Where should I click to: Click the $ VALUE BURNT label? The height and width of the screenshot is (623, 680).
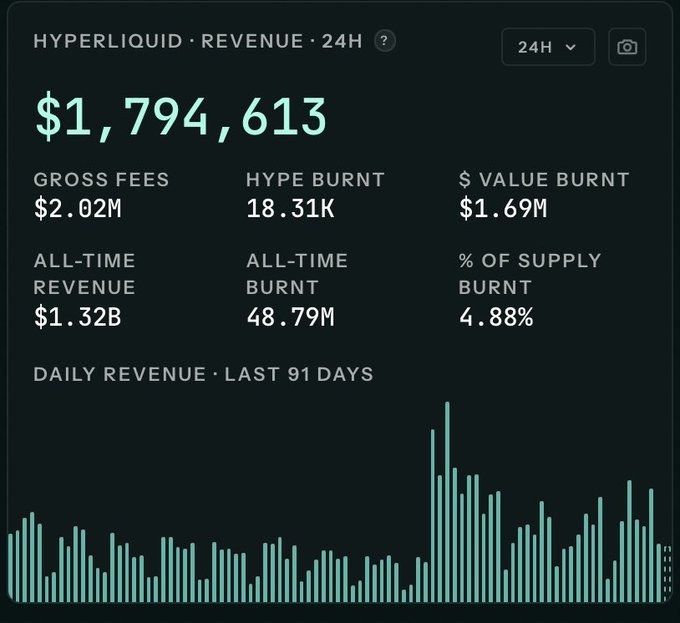tap(544, 179)
